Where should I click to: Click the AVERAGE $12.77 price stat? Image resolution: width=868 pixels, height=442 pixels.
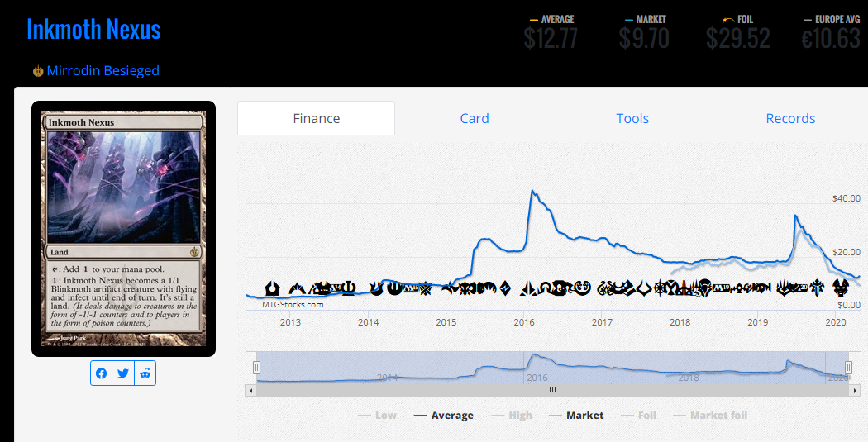tap(551, 33)
